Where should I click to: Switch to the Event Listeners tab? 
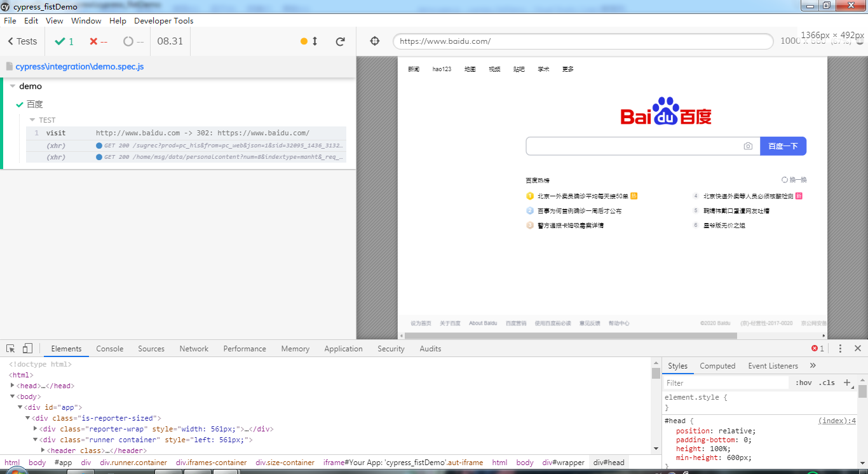coord(773,366)
